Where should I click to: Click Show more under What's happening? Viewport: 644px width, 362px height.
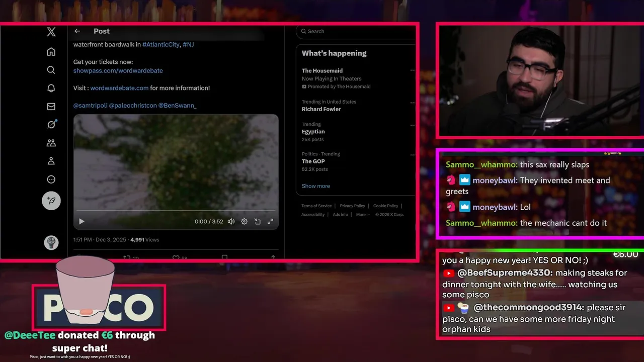(x=316, y=186)
